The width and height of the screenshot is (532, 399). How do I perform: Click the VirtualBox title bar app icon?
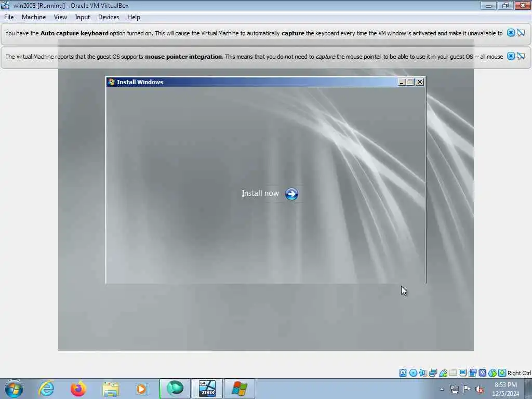pyautogui.click(x=5, y=5)
